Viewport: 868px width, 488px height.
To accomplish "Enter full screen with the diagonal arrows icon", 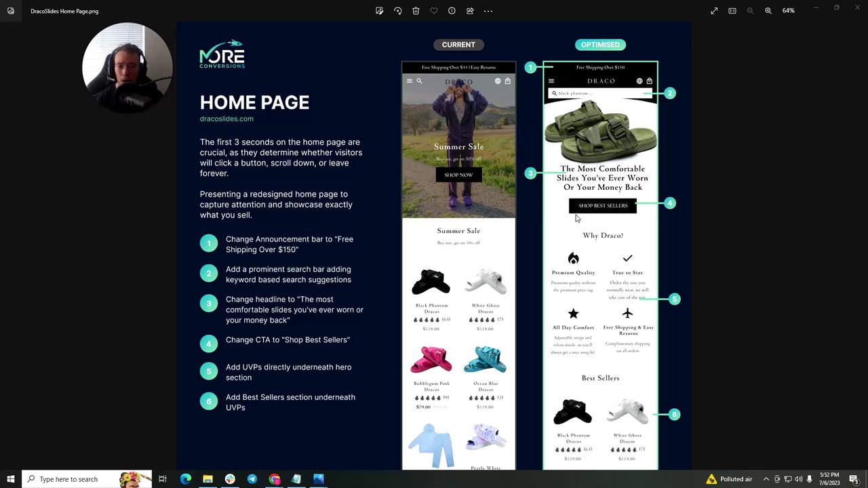I will pos(714,11).
